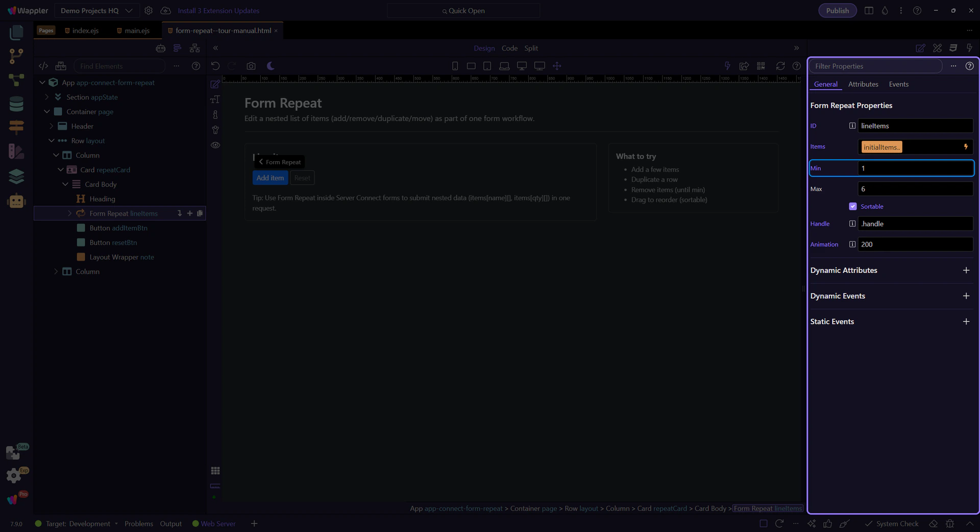Click the Max value input field
This screenshot has width=980, height=532.
[915, 189]
